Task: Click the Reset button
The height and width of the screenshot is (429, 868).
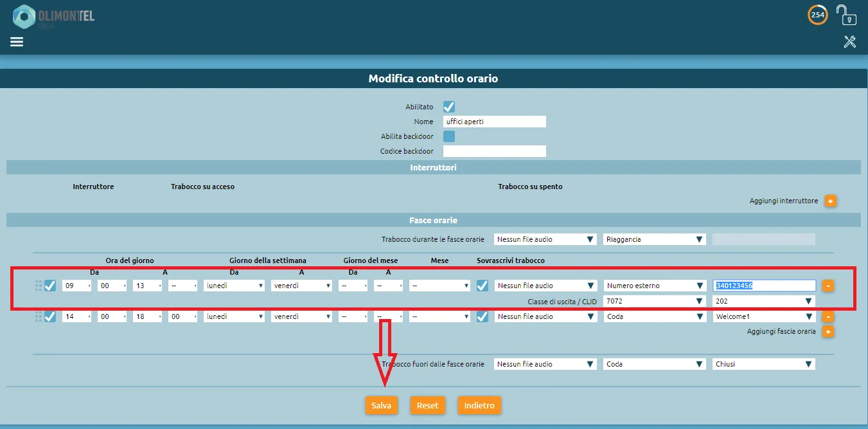Action: [x=427, y=406]
